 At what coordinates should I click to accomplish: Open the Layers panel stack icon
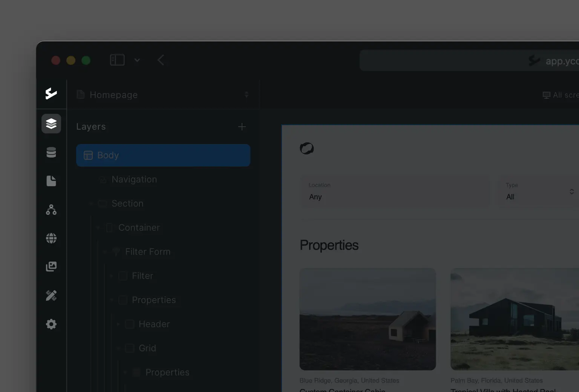click(51, 124)
